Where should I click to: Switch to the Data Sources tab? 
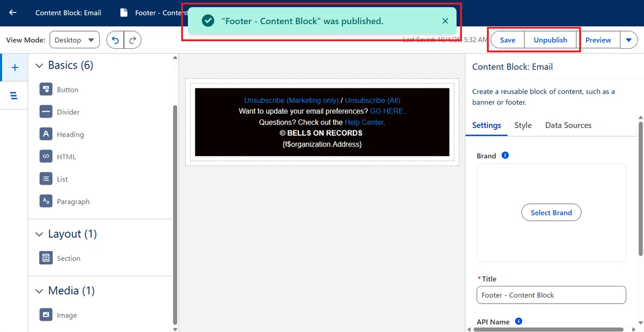coord(568,125)
